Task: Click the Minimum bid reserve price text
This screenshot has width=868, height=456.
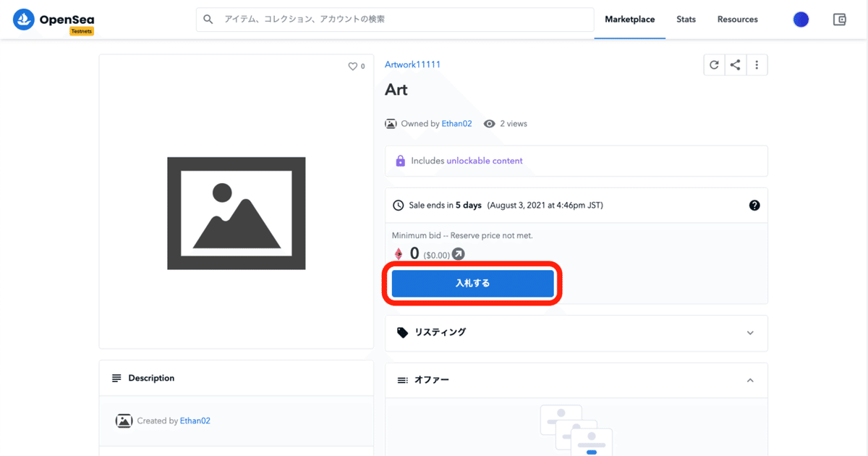Action: coord(462,236)
